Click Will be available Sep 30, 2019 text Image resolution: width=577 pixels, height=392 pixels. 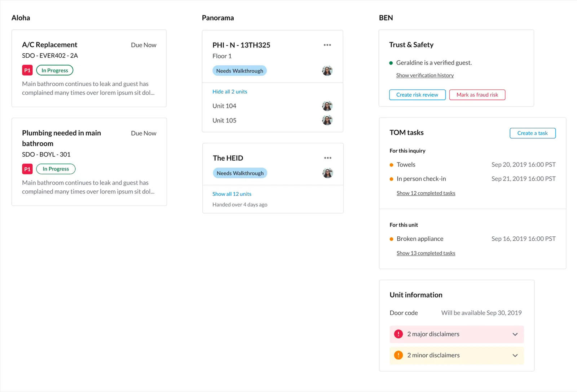tap(481, 313)
